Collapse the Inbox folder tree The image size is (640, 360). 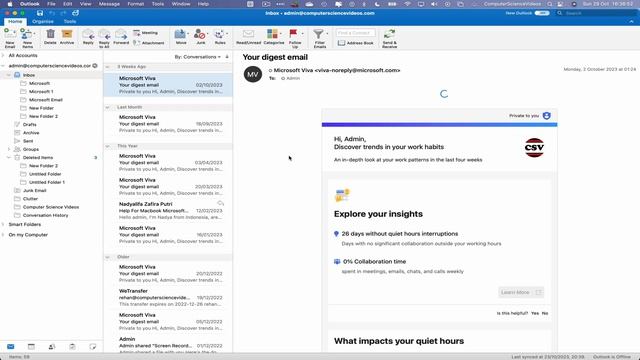pos(9,75)
